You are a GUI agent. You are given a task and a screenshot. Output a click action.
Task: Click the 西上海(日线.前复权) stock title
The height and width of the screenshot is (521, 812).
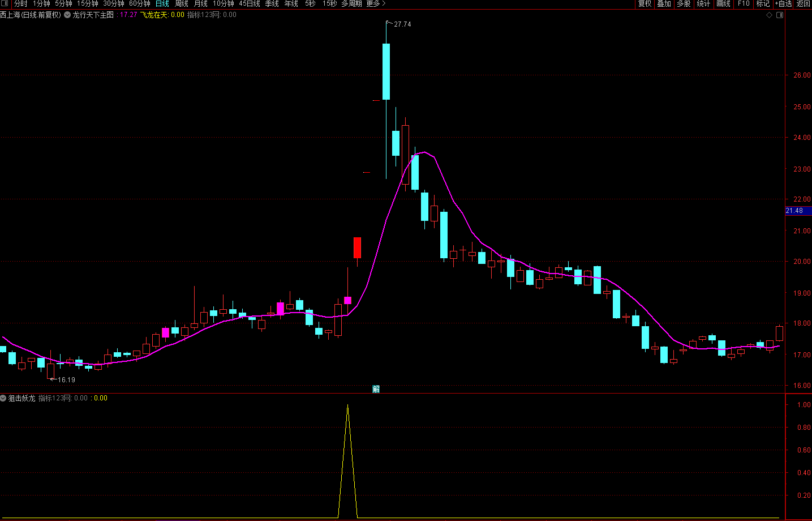pyautogui.click(x=31, y=15)
